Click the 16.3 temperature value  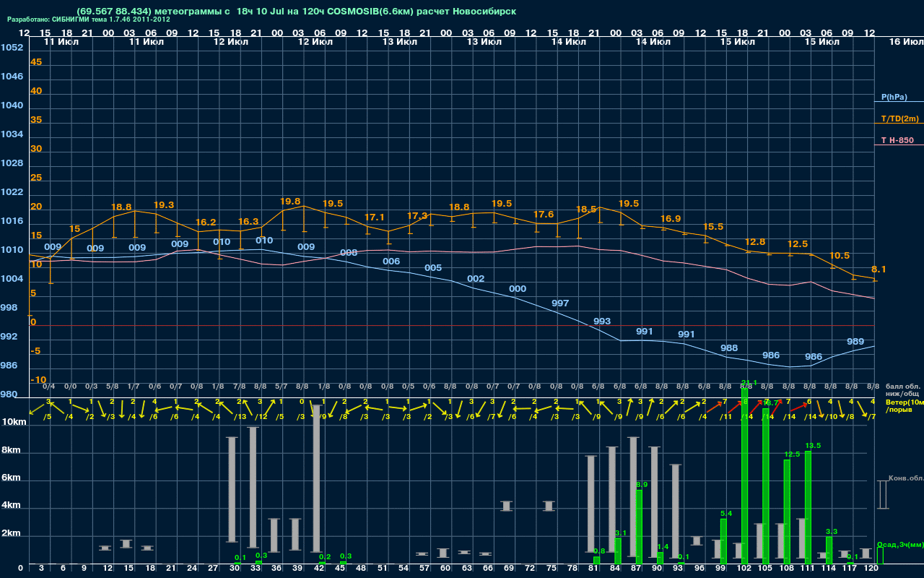coord(248,222)
